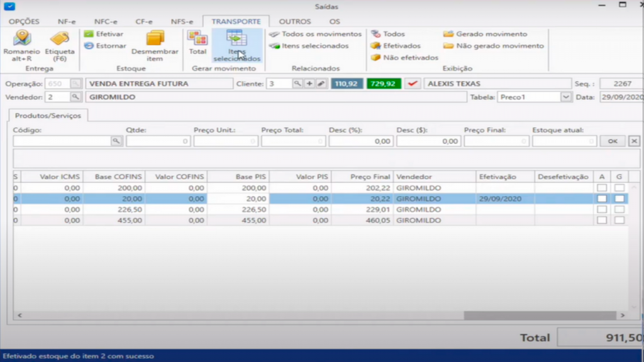
Task: Click the search icon beside Cliente field
Action: [297, 84]
